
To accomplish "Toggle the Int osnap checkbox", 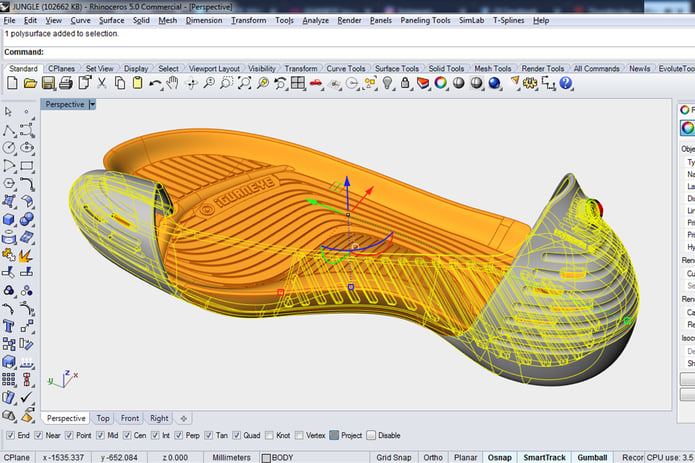I will click(155, 436).
